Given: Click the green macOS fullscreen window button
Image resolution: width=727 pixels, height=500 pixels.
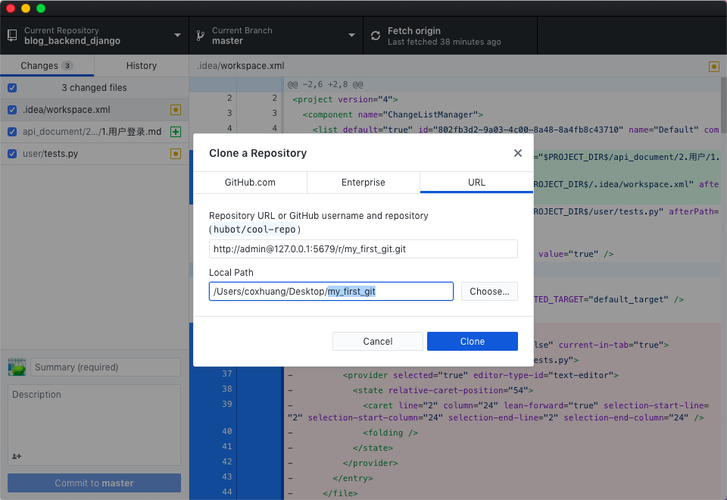Looking at the screenshot, I should [41, 8].
